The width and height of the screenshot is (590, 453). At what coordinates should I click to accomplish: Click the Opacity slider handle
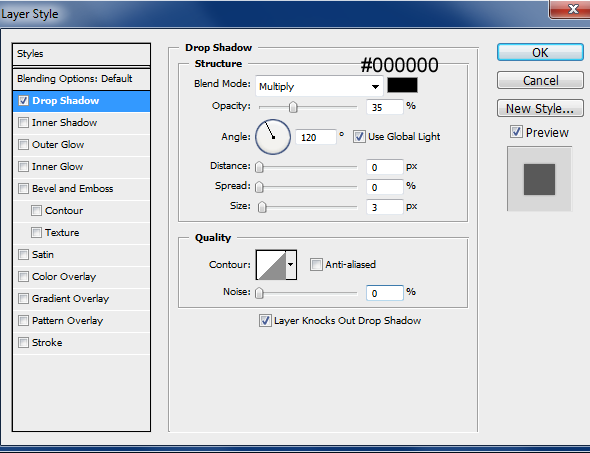pos(293,107)
